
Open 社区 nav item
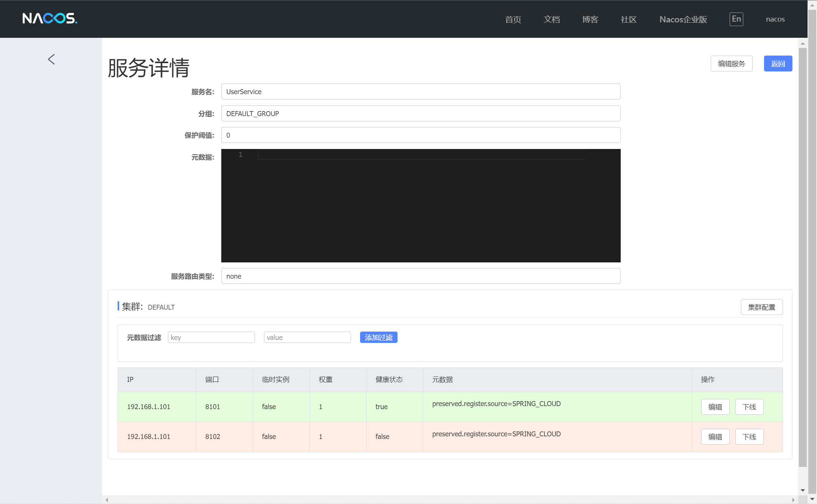[629, 19]
